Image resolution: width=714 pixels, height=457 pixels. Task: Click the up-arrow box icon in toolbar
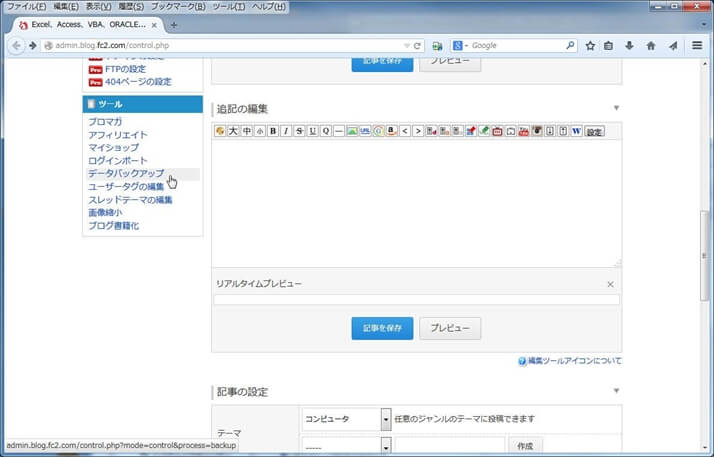[x=563, y=131]
